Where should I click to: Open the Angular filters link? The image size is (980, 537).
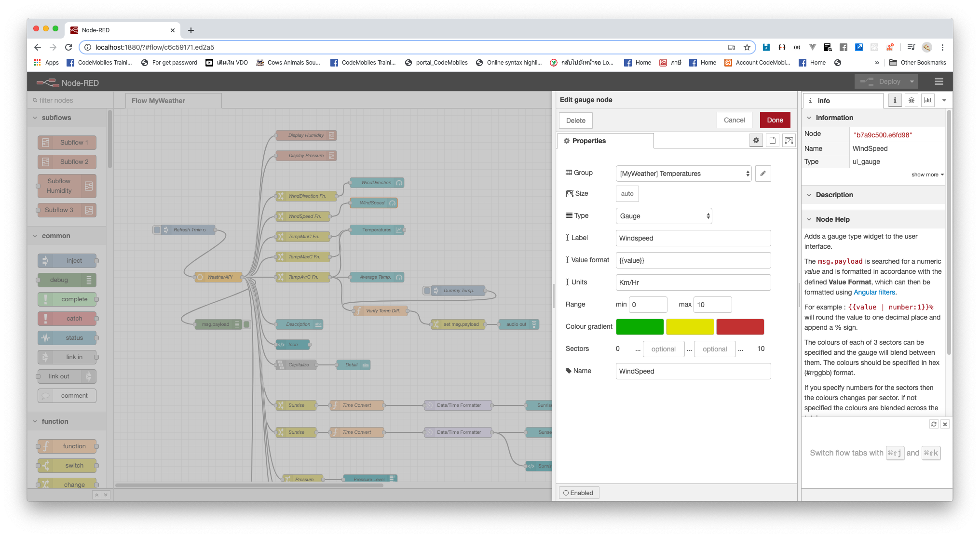click(874, 292)
